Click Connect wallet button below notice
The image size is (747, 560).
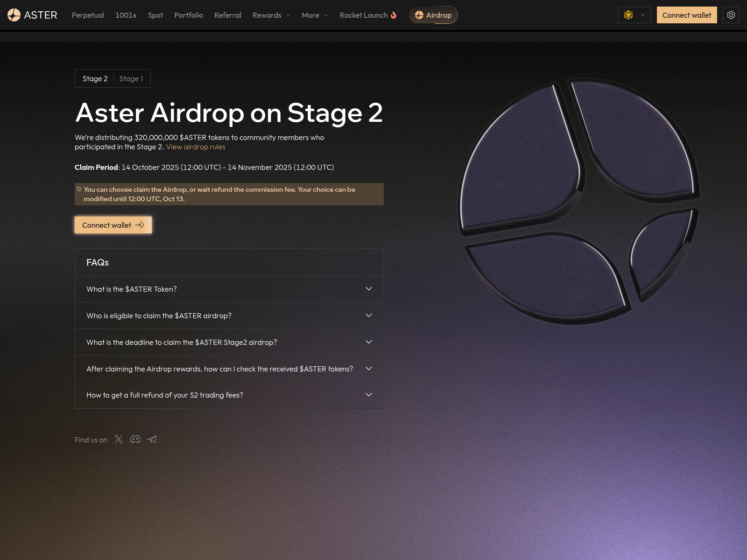click(113, 225)
